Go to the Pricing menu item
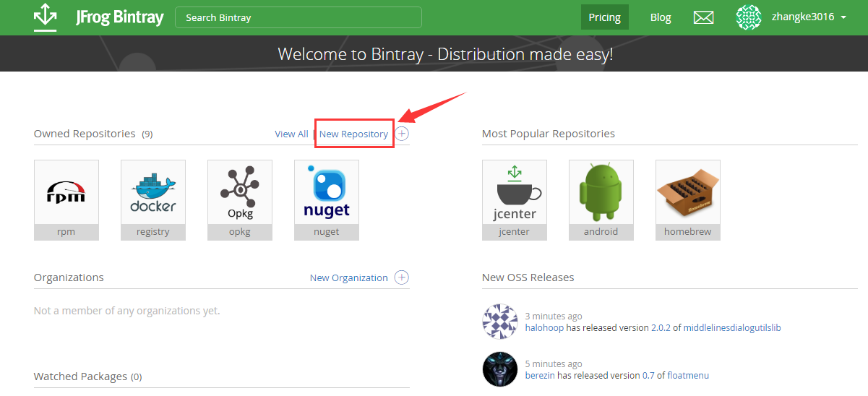The height and width of the screenshot is (396, 868). [604, 17]
